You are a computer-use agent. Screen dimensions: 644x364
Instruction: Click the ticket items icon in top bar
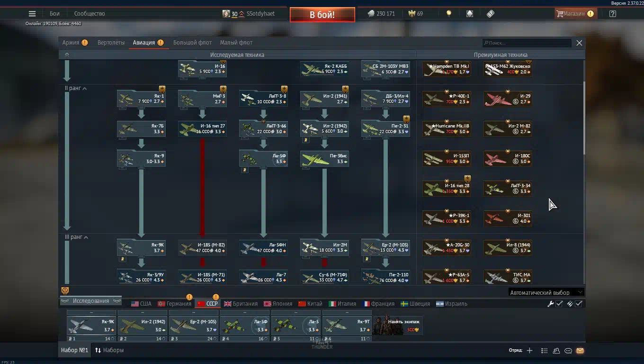pos(491,14)
